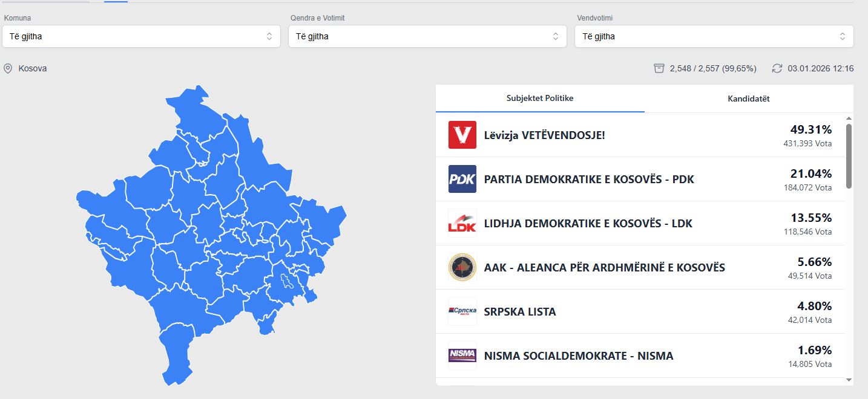Click the Vetëvendosje red V logo
The height and width of the screenshot is (399, 868).
[462, 135]
